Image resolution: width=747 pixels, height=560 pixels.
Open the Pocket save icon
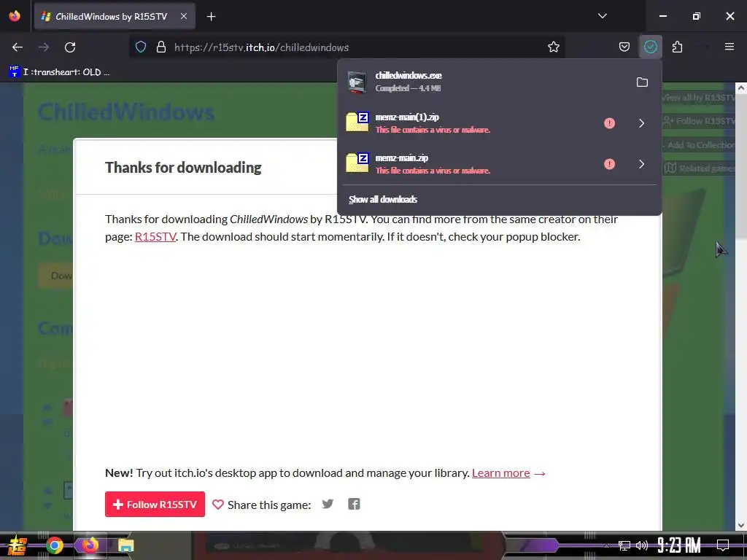624,47
